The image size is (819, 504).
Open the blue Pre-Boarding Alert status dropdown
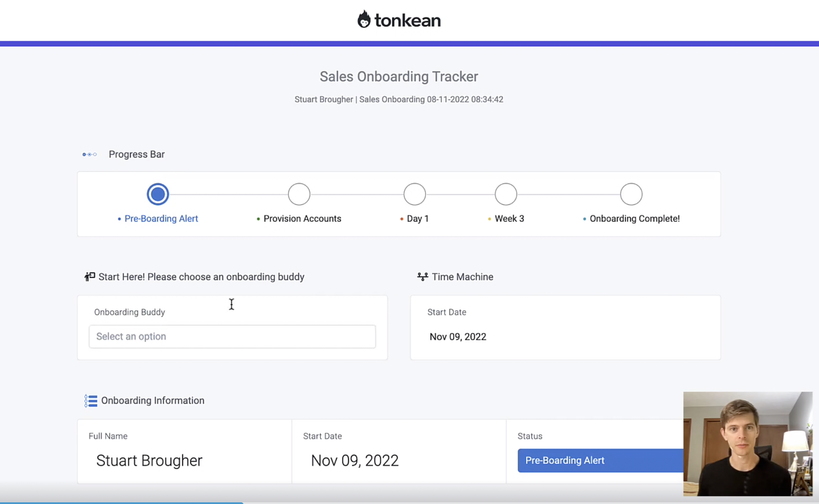tap(600, 460)
